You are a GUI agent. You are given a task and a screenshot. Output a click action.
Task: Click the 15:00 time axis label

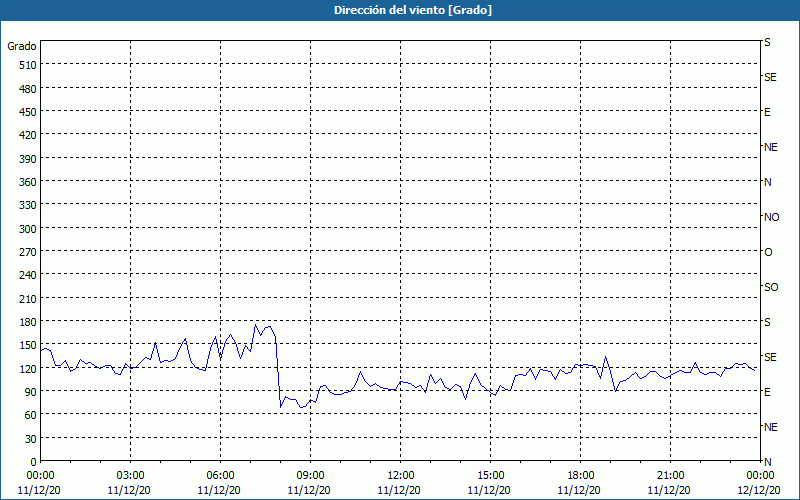490,476
